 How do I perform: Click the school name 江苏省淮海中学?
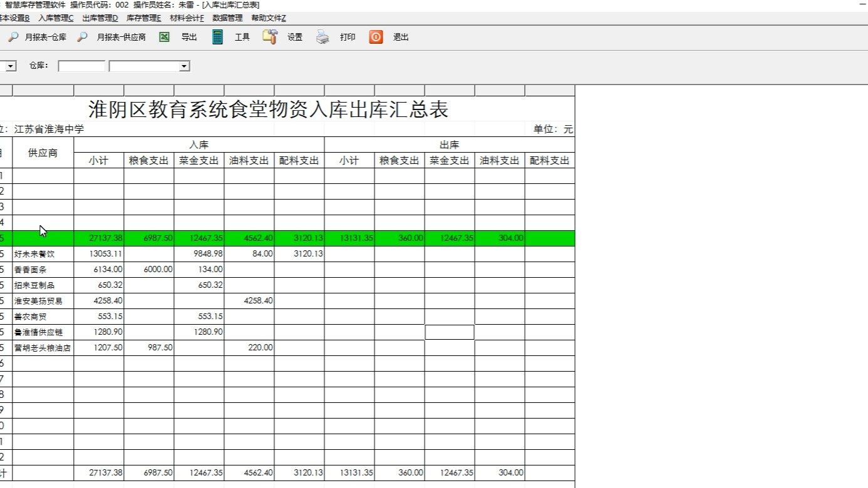coord(49,130)
